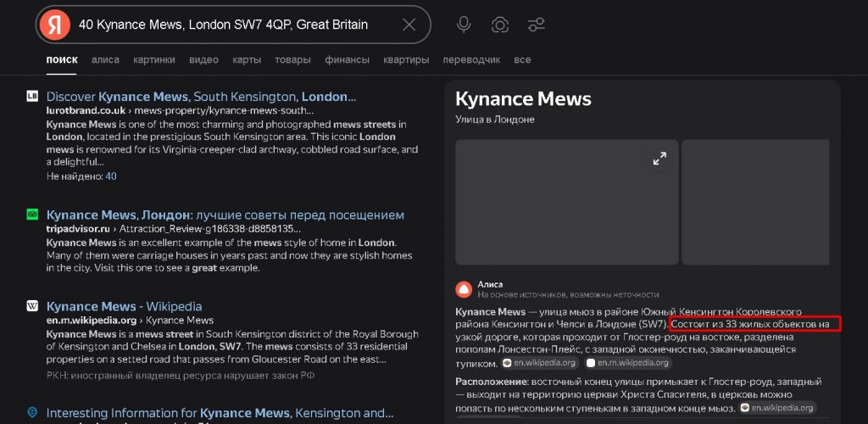Open Interesting Information for Kynance Mews result
Screen dimensions: 868x424
[x=220, y=413]
